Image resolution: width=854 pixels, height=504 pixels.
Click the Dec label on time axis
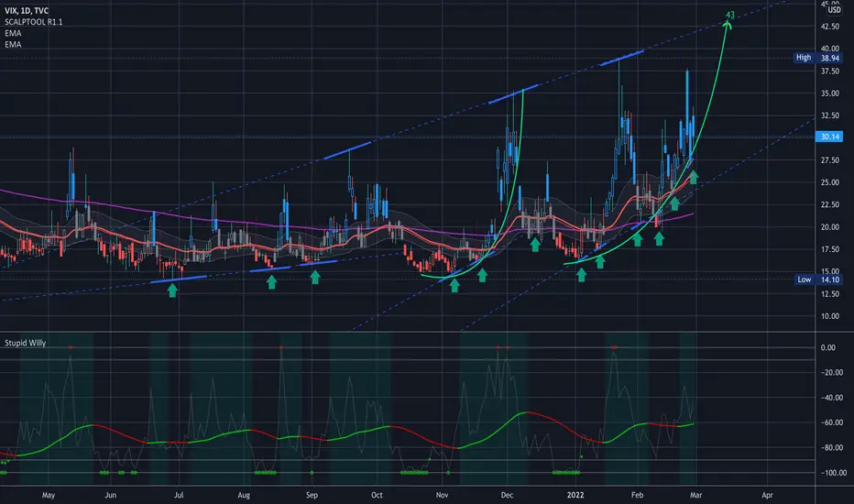click(x=507, y=495)
